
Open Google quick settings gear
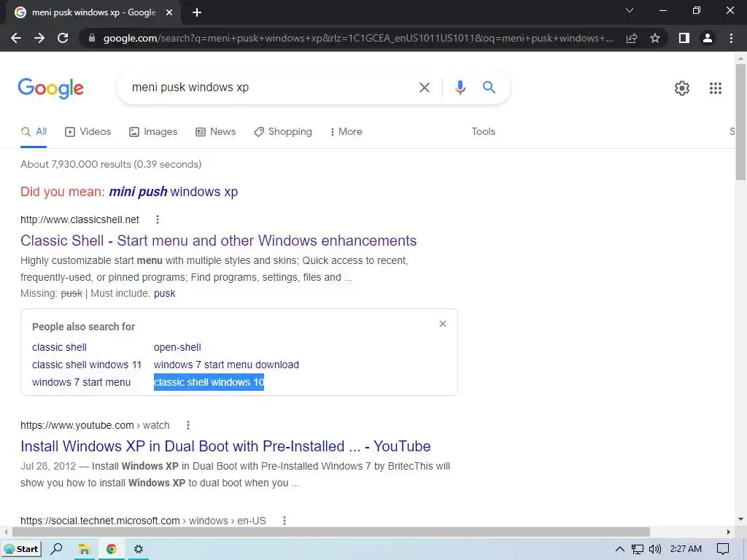(x=682, y=88)
